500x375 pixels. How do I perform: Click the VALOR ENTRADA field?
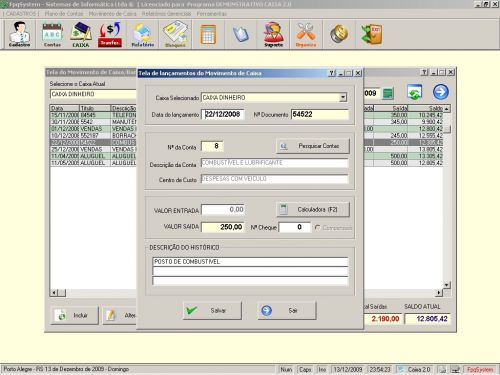coord(223,210)
